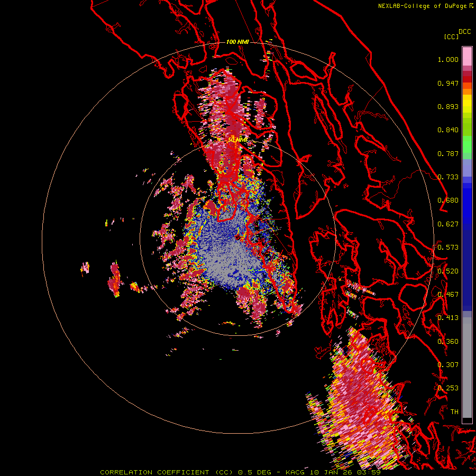Select the 0.680 scale value
The height and width of the screenshot is (476, 476).
[448, 200]
